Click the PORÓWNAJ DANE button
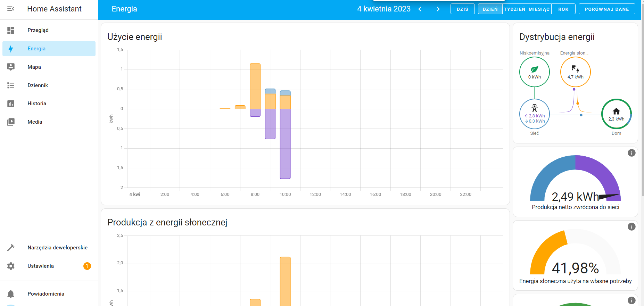Image resolution: width=644 pixels, height=306 pixels. [607, 9]
